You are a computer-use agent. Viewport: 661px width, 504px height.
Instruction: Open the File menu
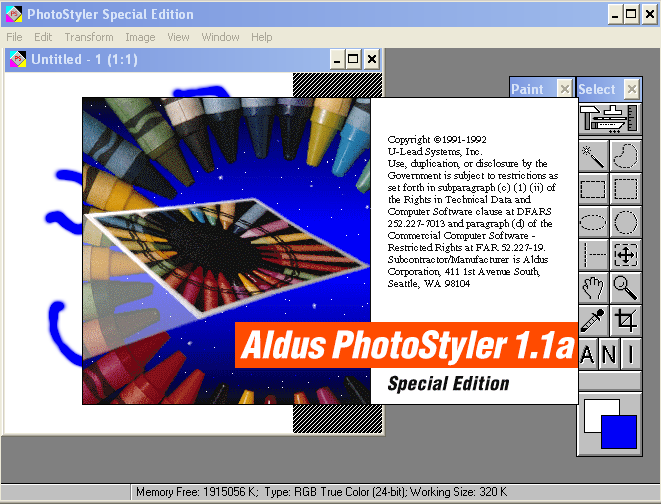click(14, 37)
